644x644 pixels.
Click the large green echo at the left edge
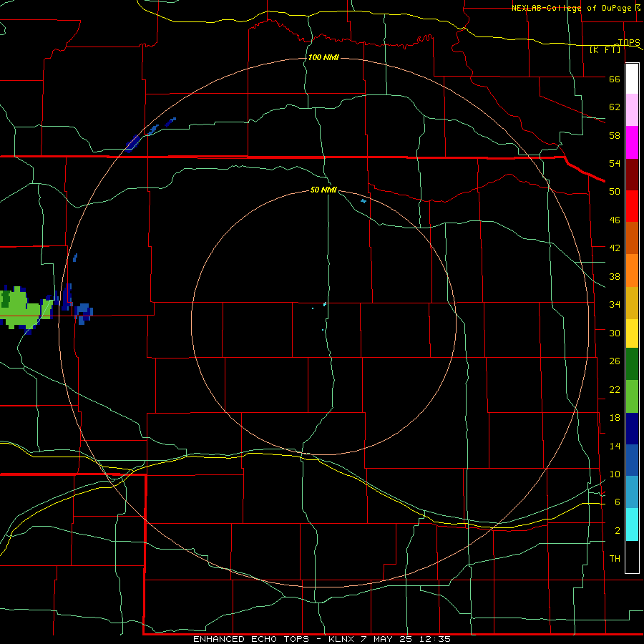click(21, 309)
